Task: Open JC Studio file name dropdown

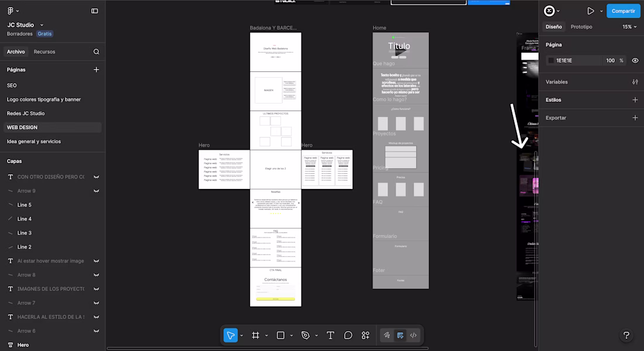Action: [42, 25]
